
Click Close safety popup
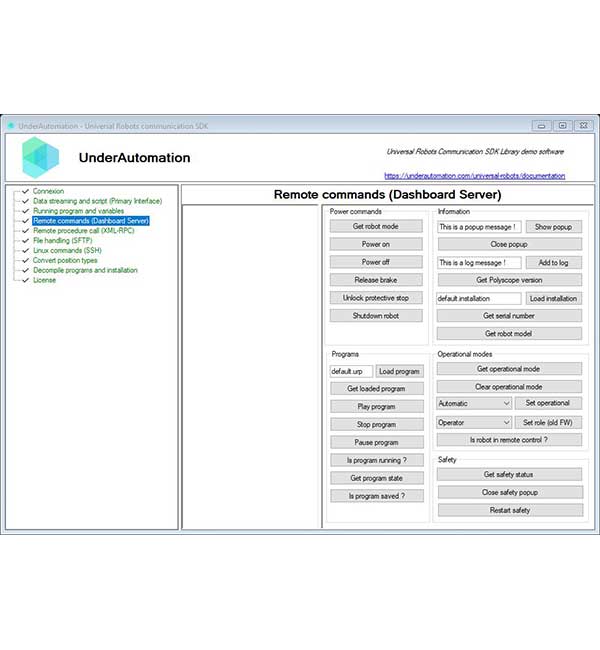(510, 492)
